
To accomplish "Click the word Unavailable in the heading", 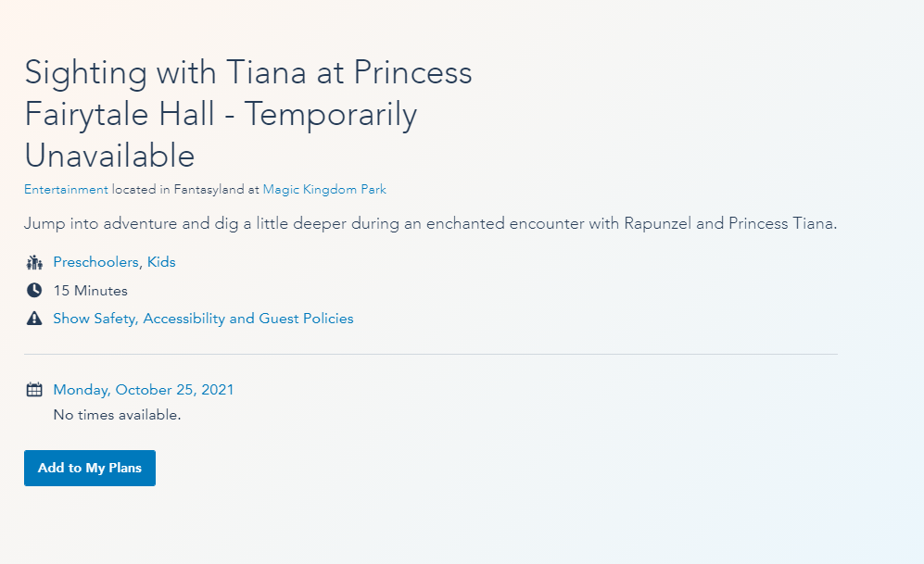I will tap(109, 155).
